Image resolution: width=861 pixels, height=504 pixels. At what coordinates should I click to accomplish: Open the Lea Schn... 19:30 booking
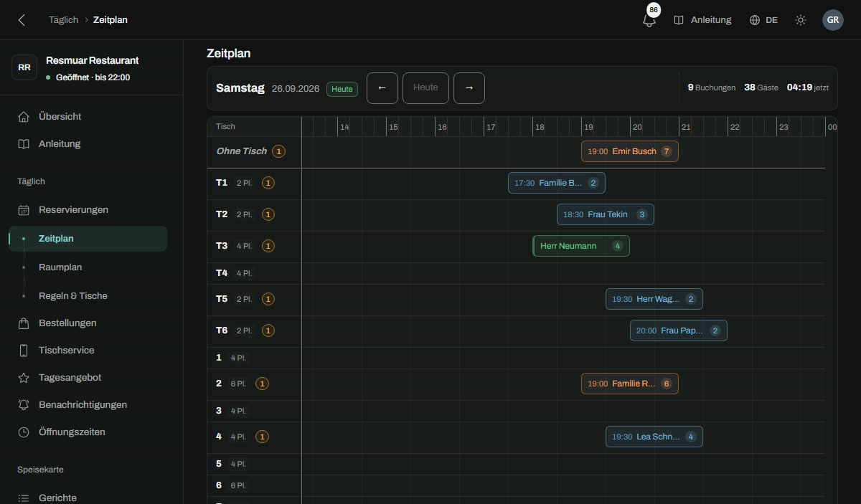tap(654, 437)
